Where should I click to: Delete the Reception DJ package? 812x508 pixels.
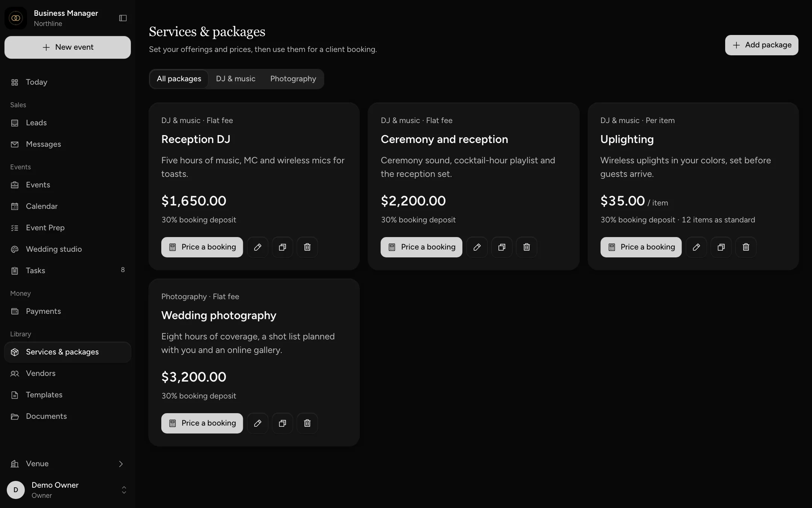(307, 247)
